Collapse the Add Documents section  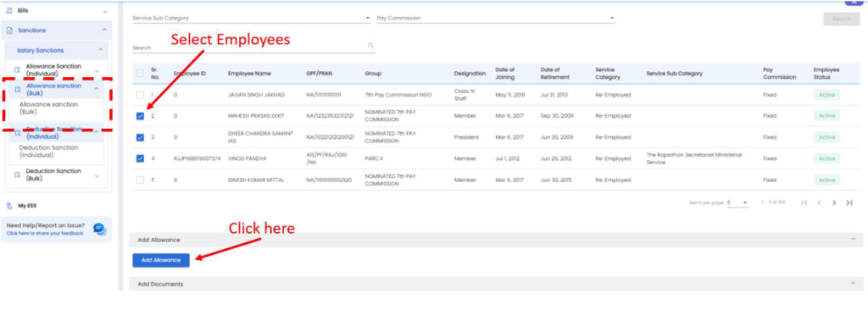tap(853, 283)
